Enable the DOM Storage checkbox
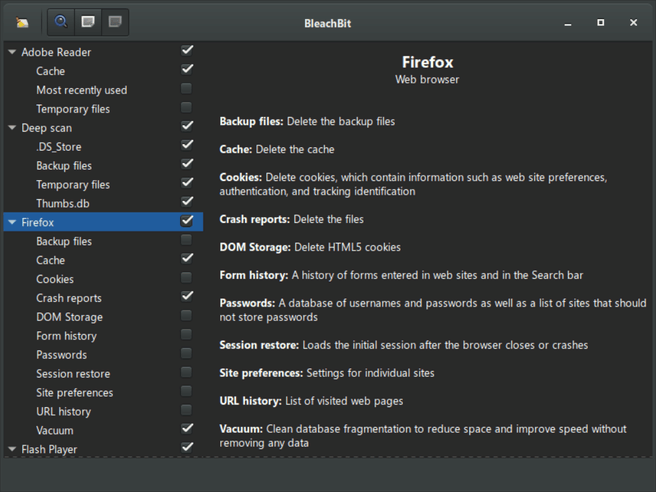Screen dimensions: 656x492 click(187, 315)
